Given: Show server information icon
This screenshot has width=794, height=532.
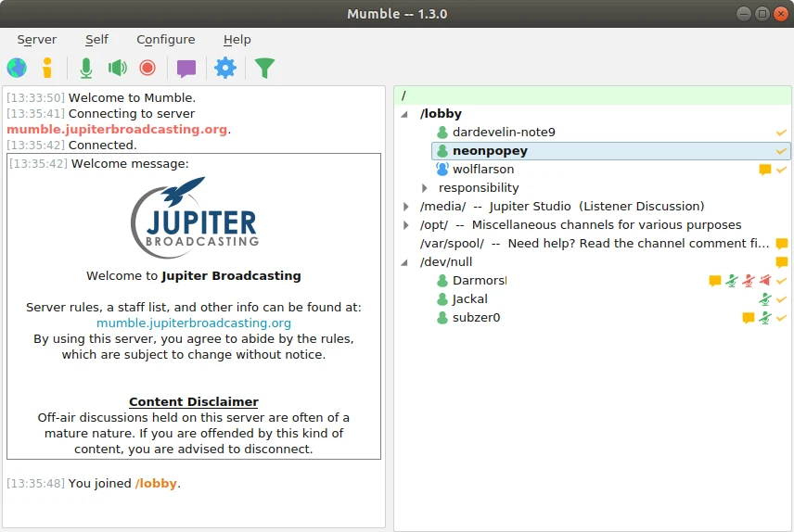Looking at the screenshot, I should pos(47,68).
